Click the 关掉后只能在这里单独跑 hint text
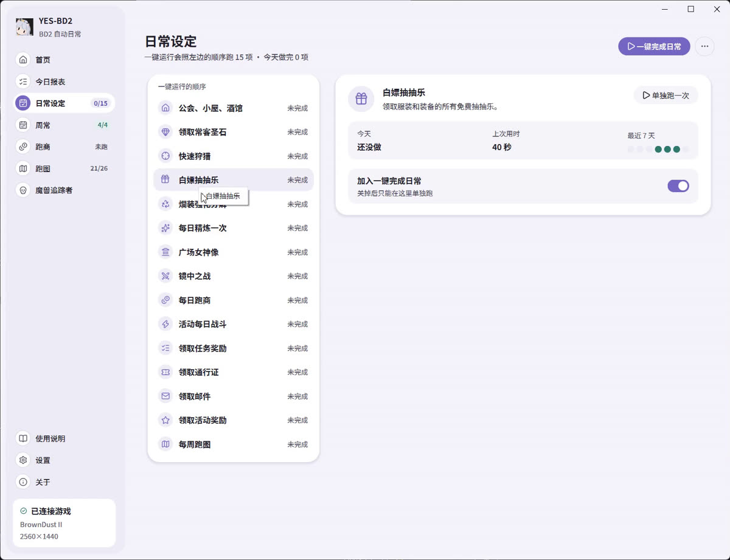Viewport: 730px width, 560px height. (395, 193)
